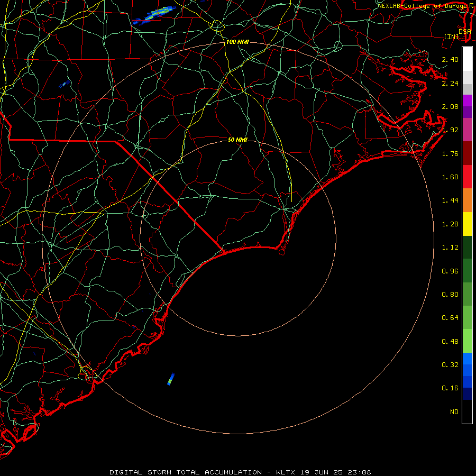Click the 0.16 legend value

click(x=450, y=388)
